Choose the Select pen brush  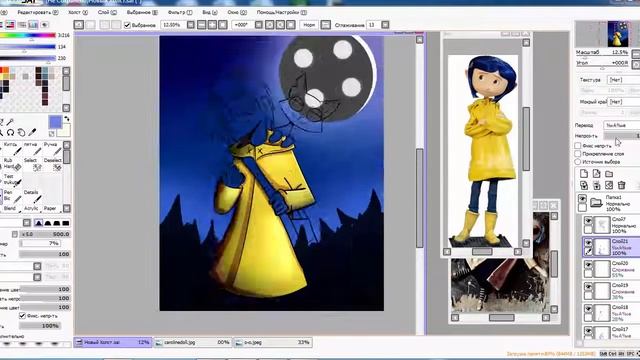32,164
